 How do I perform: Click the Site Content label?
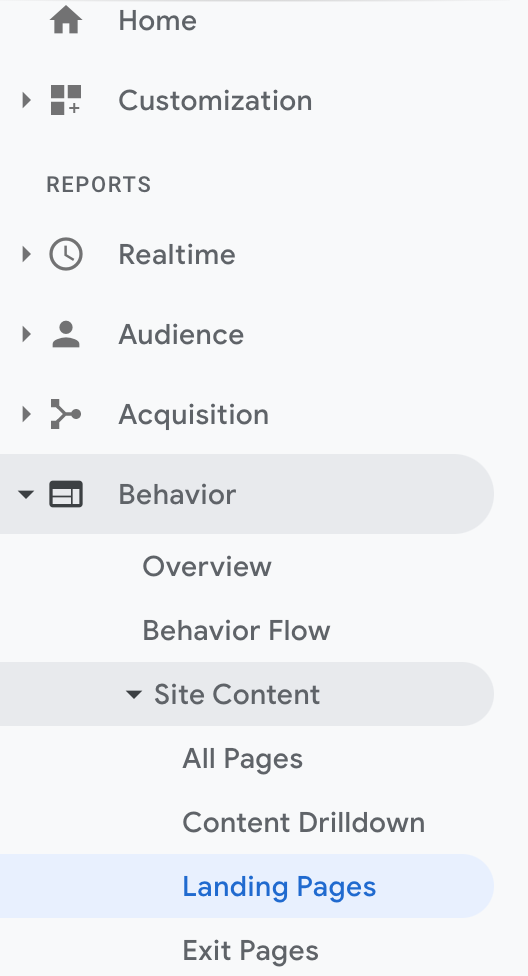237,695
